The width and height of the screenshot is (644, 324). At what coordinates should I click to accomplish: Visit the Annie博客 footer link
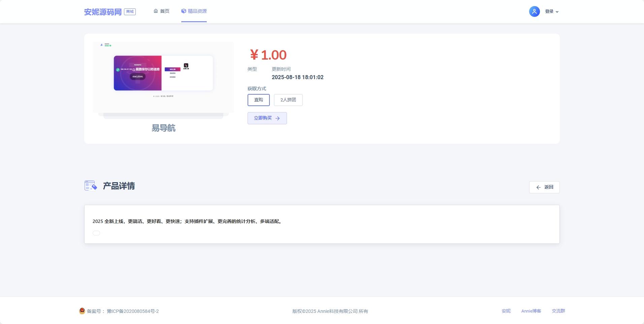pos(531,311)
